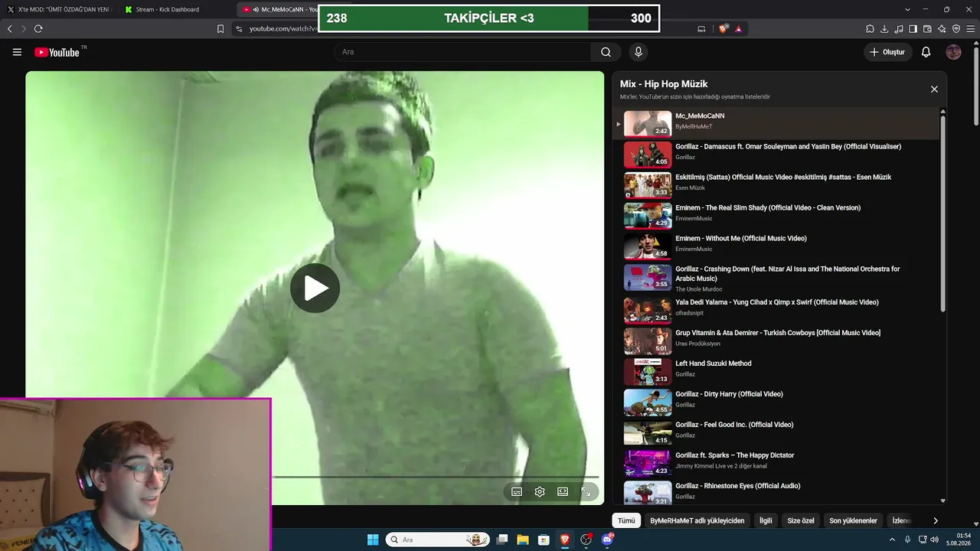980x551 pixels.
Task: Open File Explorer from the taskbar
Action: [x=523, y=540]
